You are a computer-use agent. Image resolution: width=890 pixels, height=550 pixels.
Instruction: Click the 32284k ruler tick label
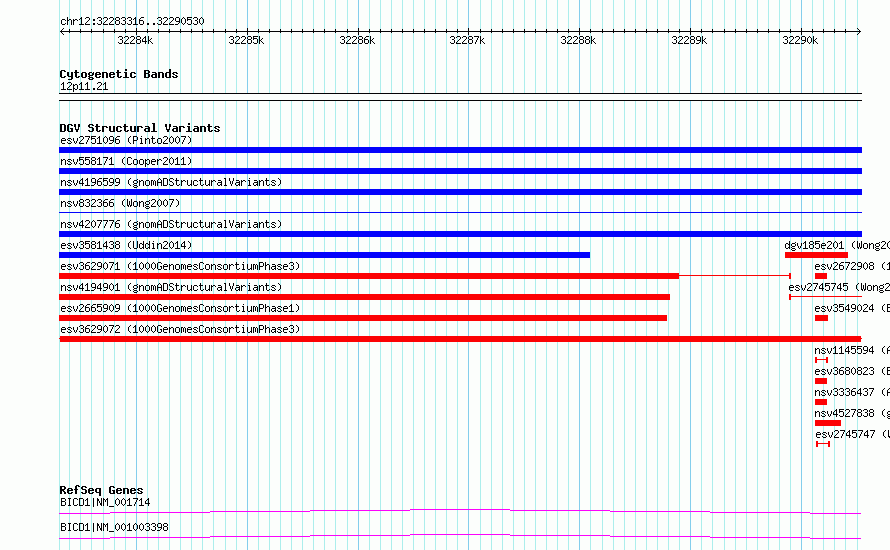135,40
